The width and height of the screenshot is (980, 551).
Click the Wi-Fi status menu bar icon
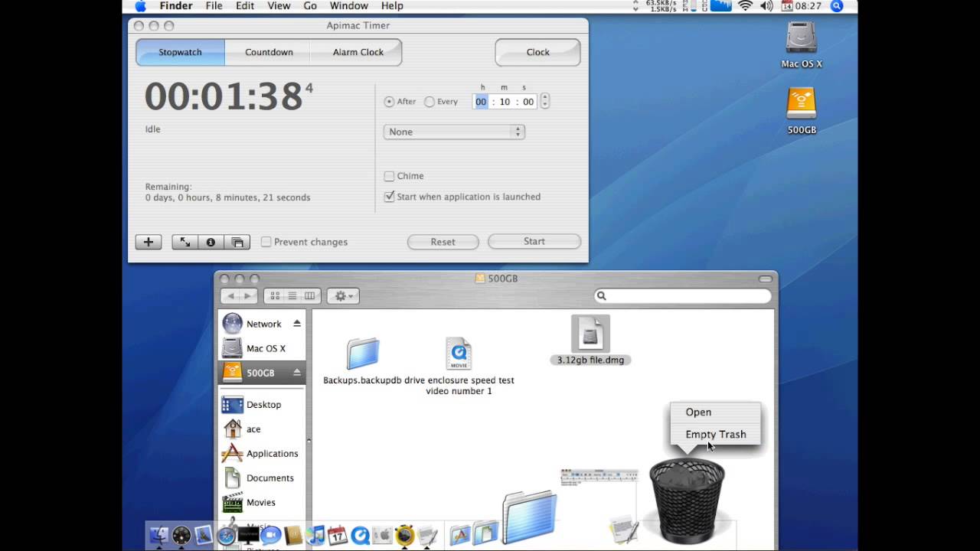746,6
